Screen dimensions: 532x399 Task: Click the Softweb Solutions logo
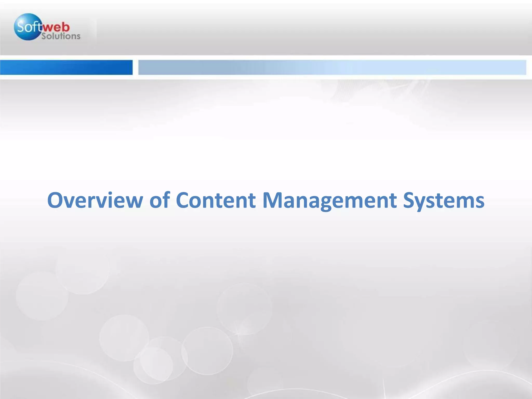coord(47,27)
